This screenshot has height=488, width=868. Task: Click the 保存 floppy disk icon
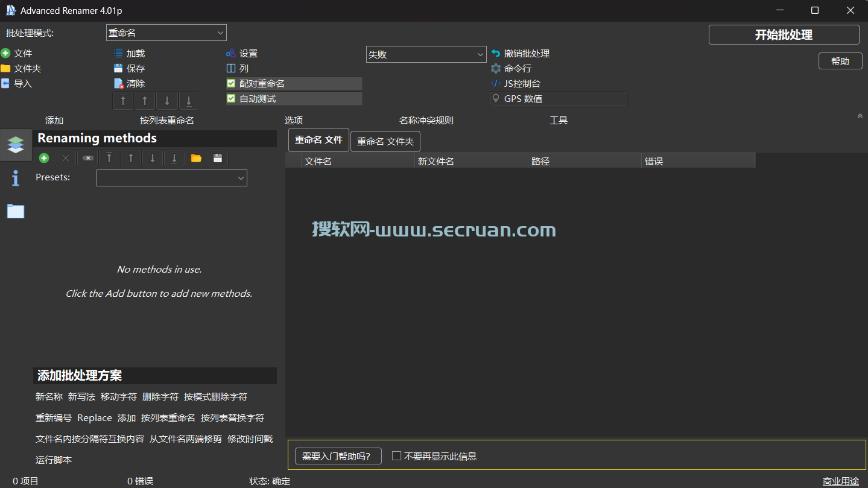(x=118, y=69)
